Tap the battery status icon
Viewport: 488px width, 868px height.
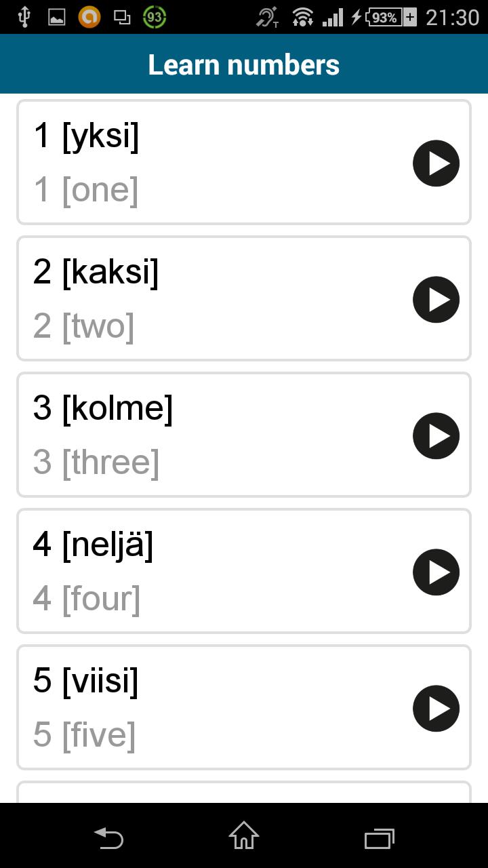click(x=384, y=18)
